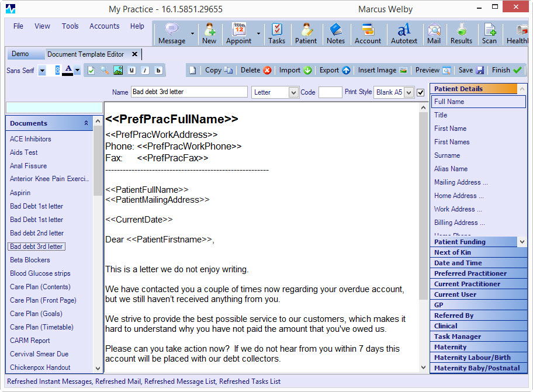Viewport: 533px width, 392px height.
Task: Click the blank new document icon
Action: click(x=193, y=70)
